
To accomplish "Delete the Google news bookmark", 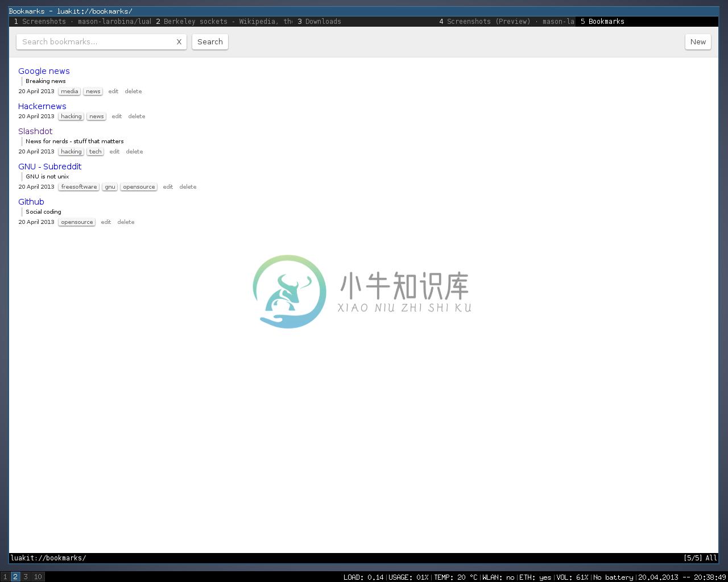I will 133,92.
